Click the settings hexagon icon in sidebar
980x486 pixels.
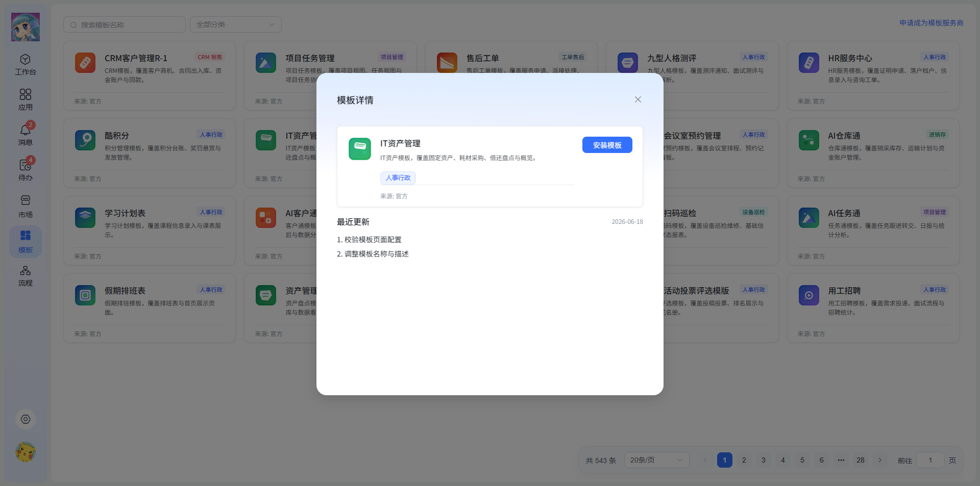(26, 419)
